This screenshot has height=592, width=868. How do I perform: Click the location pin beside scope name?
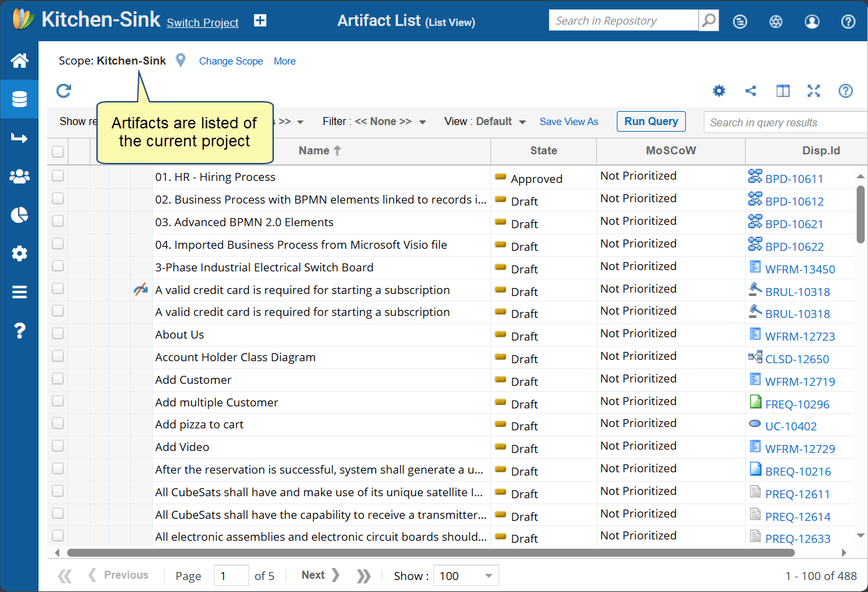pyautogui.click(x=181, y=61)
